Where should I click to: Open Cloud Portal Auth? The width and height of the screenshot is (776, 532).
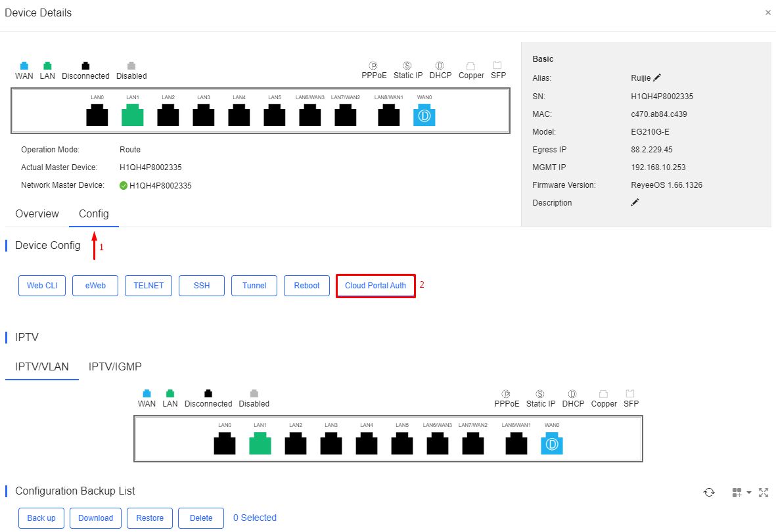coord(376,286)
